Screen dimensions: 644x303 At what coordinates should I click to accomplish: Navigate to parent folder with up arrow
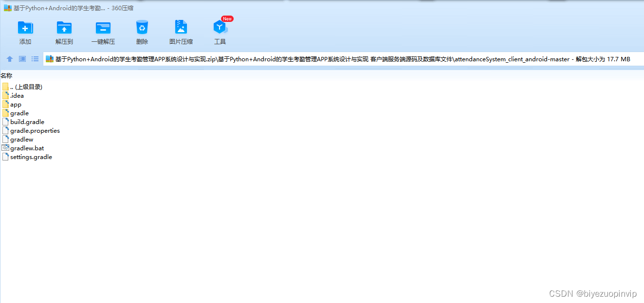click(9, 58)
